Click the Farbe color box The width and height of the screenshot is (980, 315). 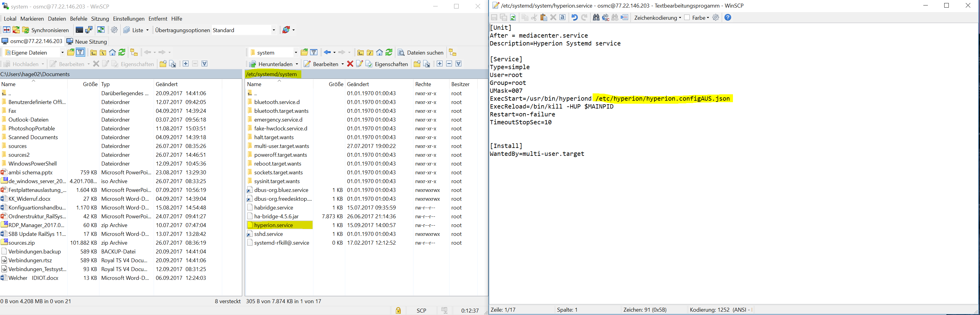(x=687, y=18)
